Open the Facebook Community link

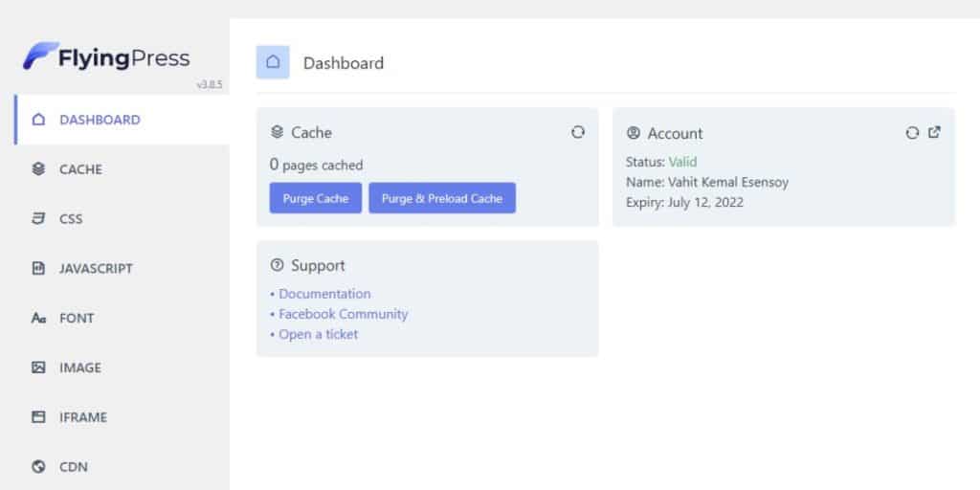344,314
